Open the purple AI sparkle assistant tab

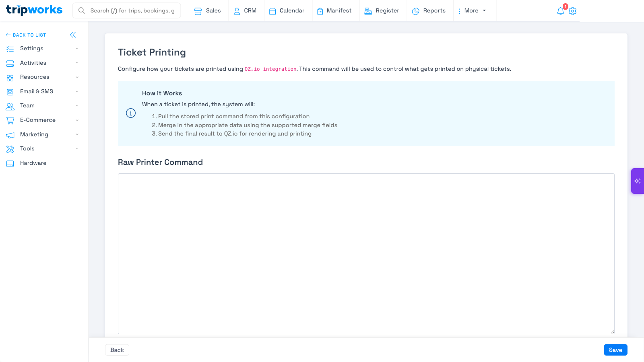[638, 181]
